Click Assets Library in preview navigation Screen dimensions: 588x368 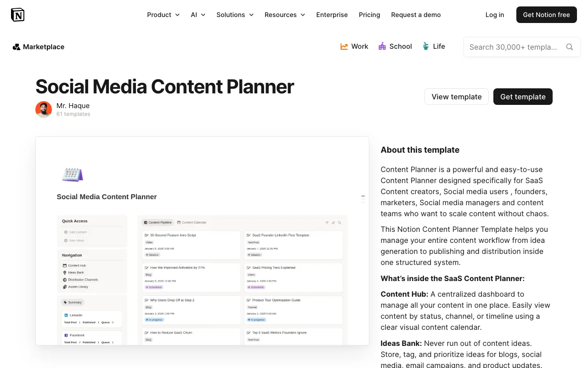tap(75, 287)
